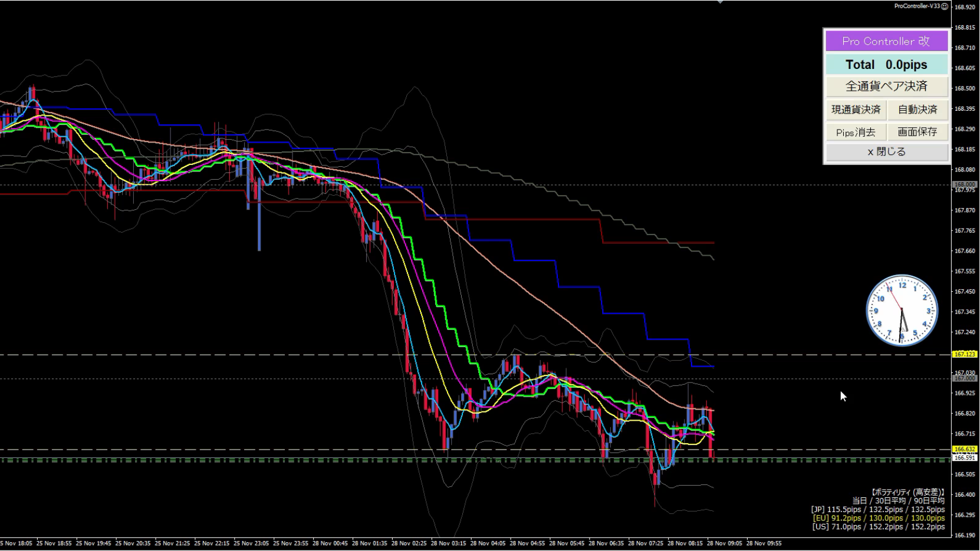Click the 当日 / 30日平均 / 90日平均 header
The image size is (980, 551).
pyautogui.click(x=898, y=501)
